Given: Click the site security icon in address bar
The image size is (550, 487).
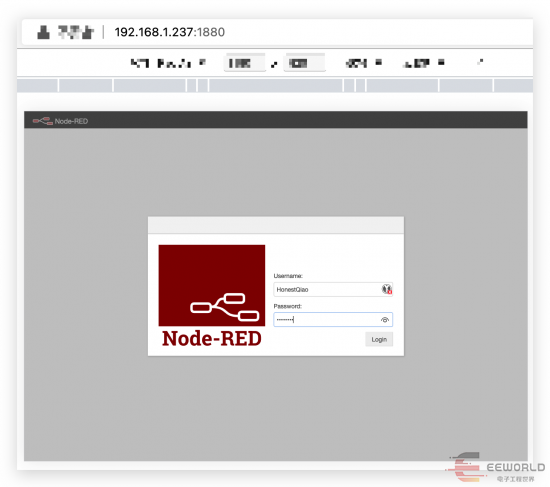Looking at the screenshot, I should 43,32.
